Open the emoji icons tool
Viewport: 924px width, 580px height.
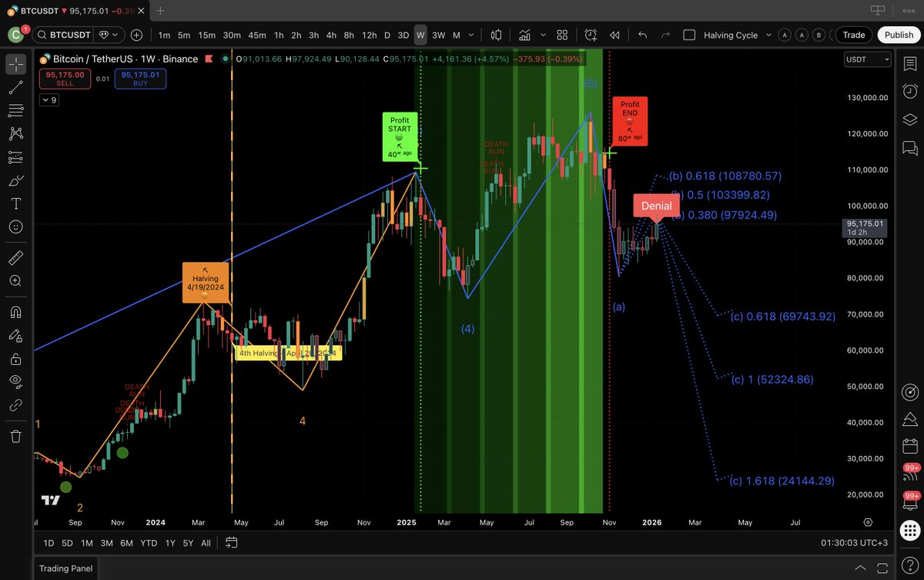(x=16, y=227)
